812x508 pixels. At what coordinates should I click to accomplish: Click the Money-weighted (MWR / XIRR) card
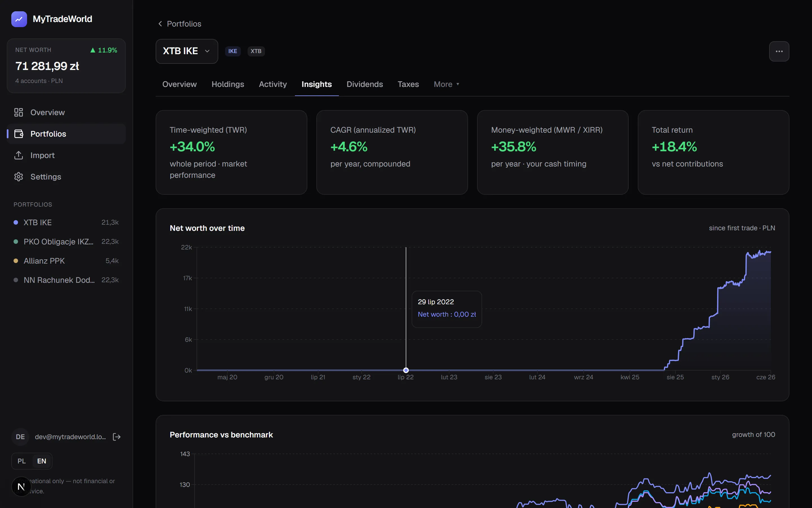(x=553, y=152)
